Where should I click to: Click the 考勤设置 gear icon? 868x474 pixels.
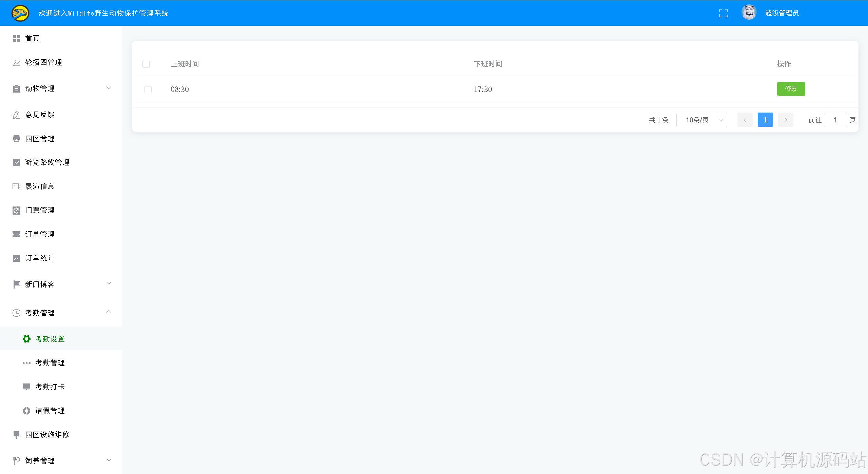26,339
